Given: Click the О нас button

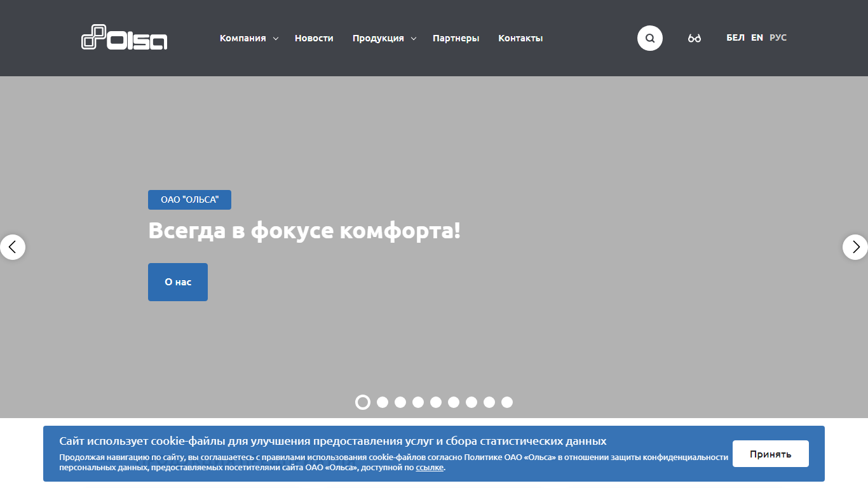Looking at the screenshot, I should (178, 282).
